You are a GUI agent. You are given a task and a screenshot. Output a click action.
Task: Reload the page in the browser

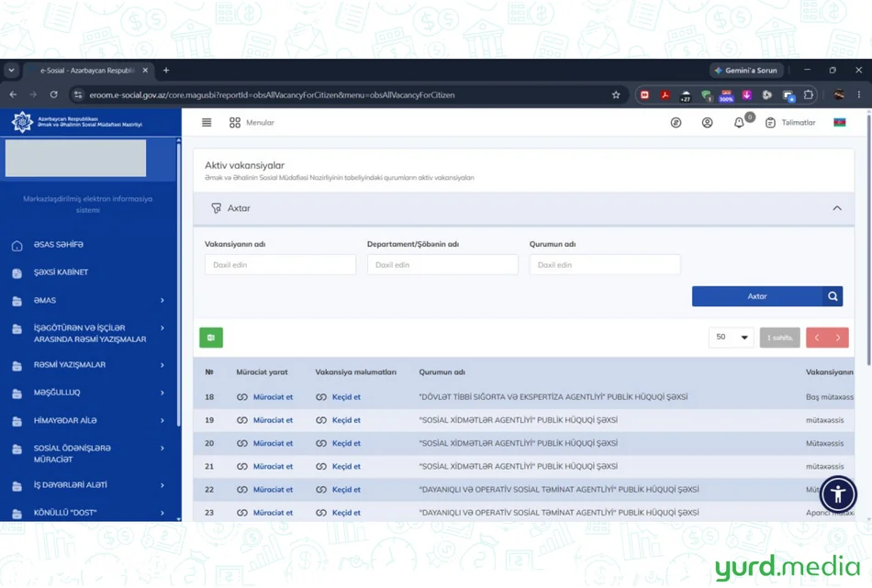pyautogui.click(x=53, y=95)
